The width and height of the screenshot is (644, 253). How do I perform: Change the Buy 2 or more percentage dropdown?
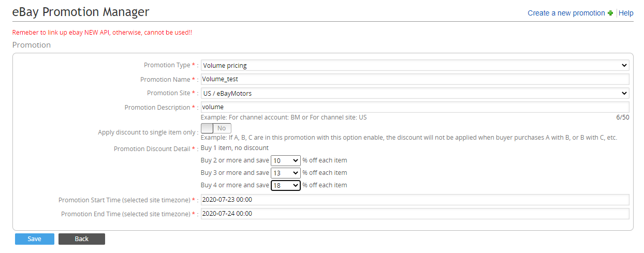[x=286, y=161]
